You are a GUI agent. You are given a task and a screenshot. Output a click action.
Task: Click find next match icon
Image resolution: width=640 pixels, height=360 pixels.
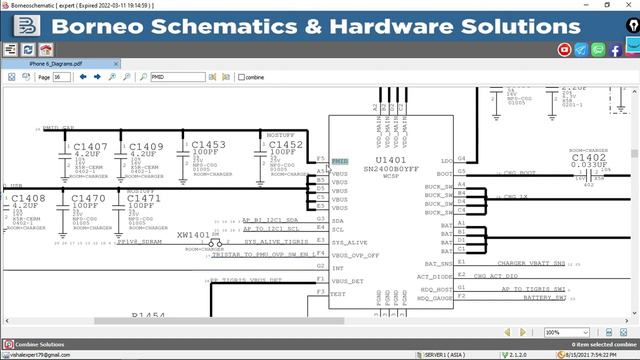click(226, 77)
